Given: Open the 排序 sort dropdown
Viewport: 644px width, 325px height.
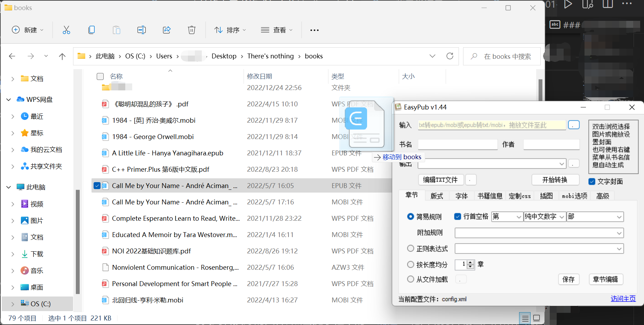Looking at the screenshot, I should coord(230,30).
